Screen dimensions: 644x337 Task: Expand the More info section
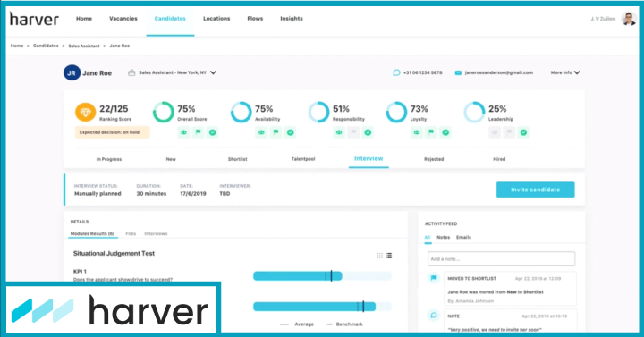pos(565,72)
